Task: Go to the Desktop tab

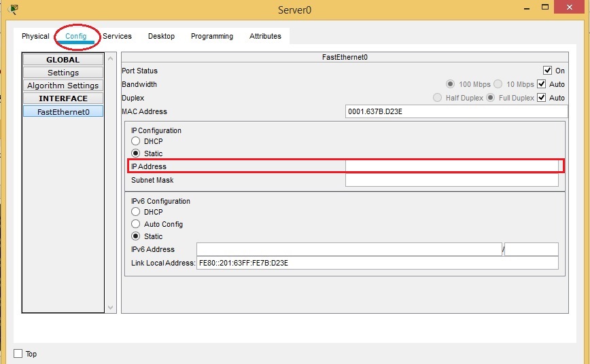Action: click(x=161, y=36)
